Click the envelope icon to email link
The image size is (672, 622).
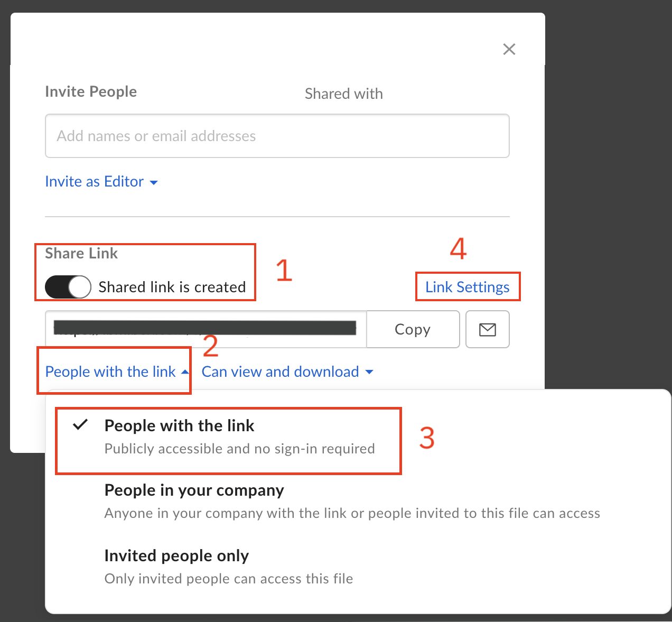tap(487, 330)
